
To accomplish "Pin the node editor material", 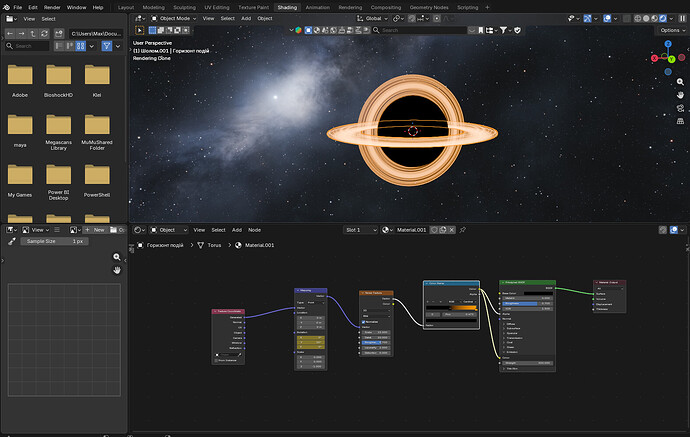I will pos(463,230).
